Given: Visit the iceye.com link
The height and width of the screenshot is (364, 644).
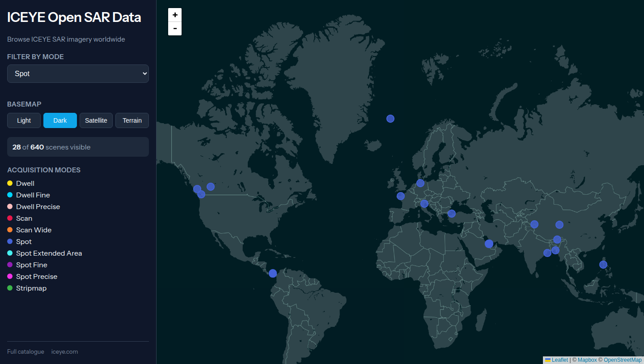Looking at the screenshot, I should (x=64, y=352).
